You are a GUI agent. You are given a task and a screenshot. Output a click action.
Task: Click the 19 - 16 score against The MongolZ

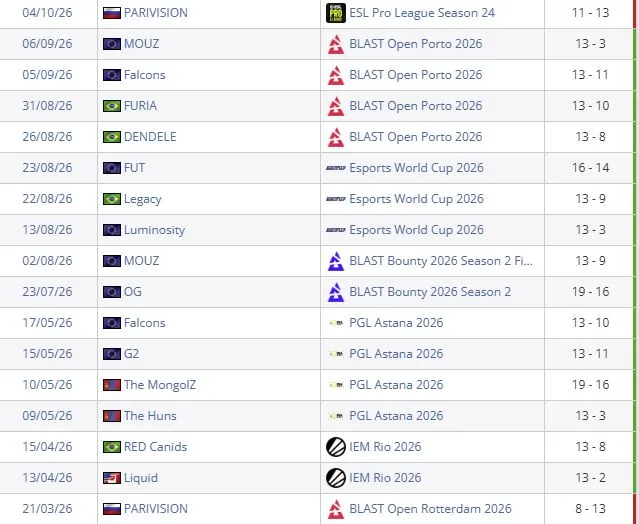click(x=591, y=385)
